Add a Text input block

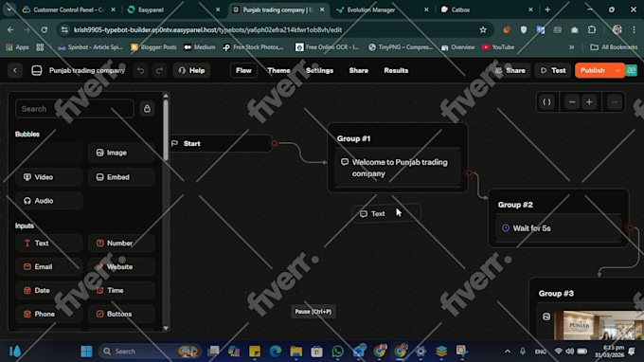point(49,244)
